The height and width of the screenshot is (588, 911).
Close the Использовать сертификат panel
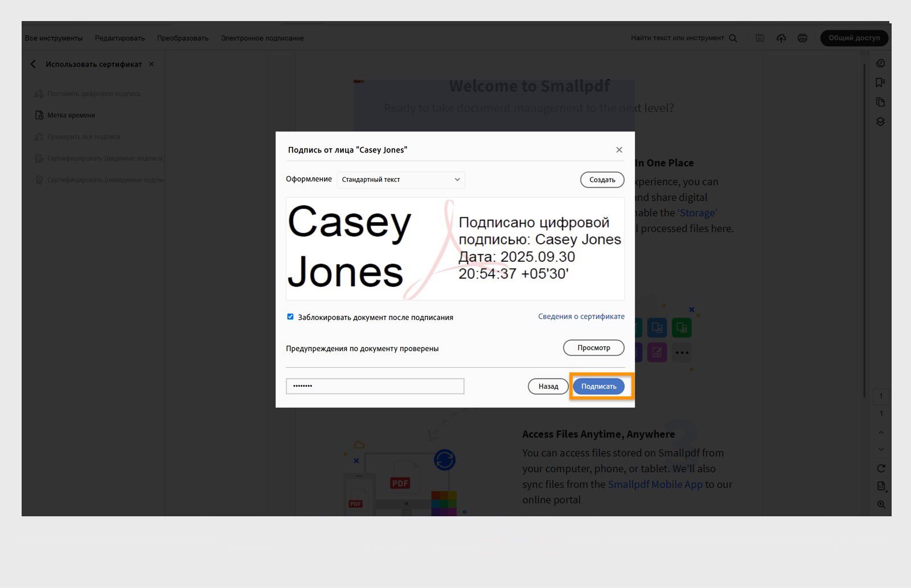coord(151,64)
